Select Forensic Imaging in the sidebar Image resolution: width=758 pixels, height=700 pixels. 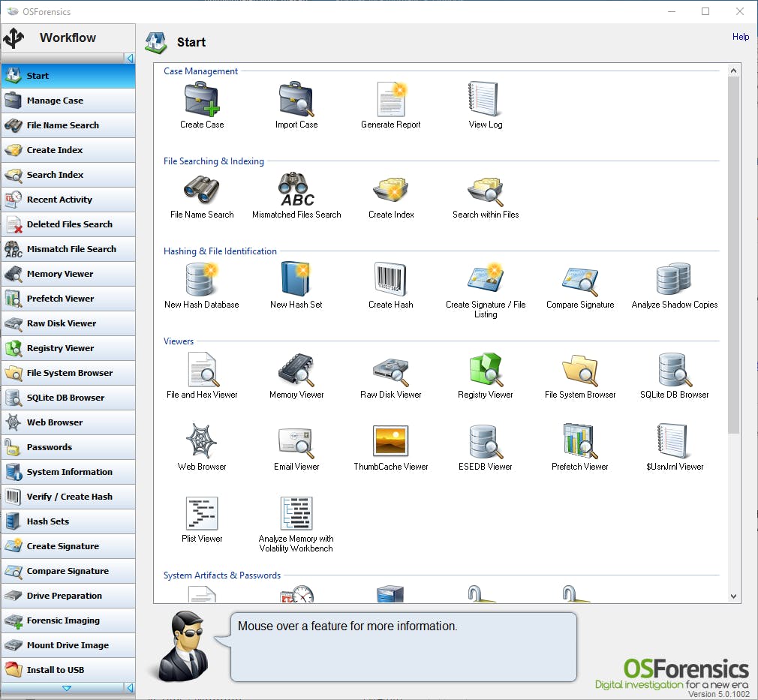68,620
